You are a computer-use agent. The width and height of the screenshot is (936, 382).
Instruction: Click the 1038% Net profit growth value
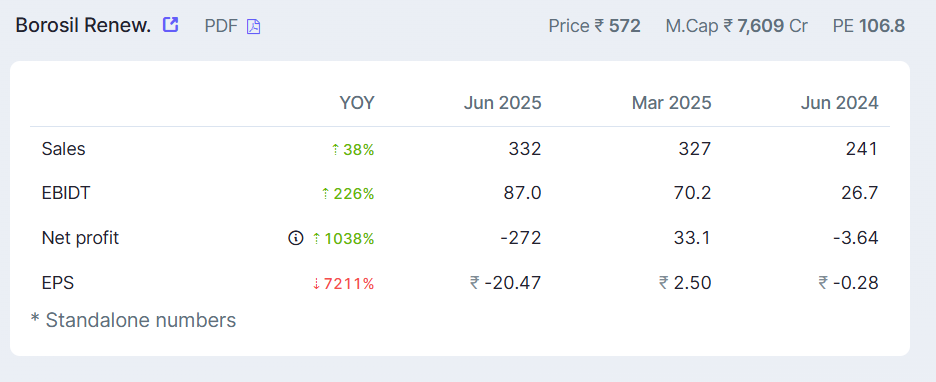tap(349, 239)
